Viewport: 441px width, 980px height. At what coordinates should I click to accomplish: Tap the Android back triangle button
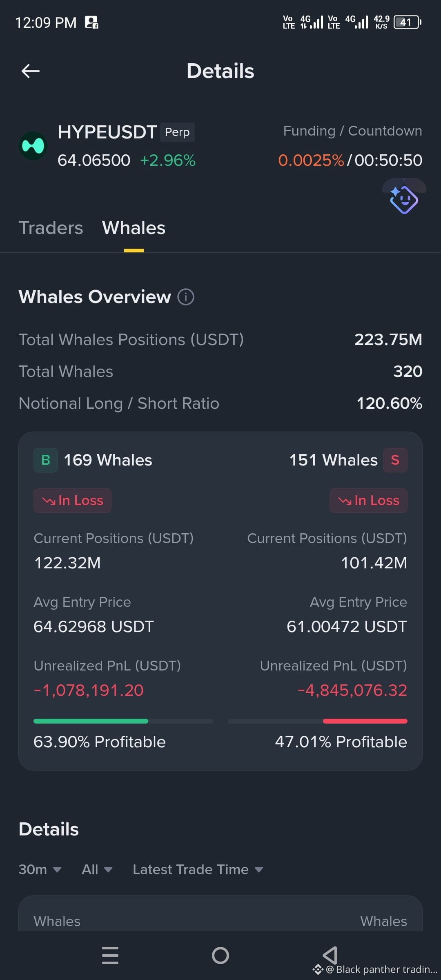point(330,955)
